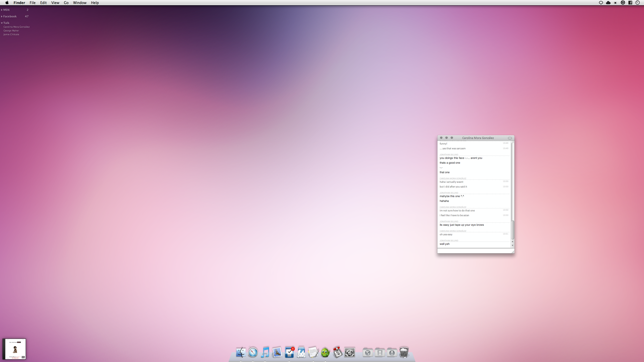Open the Trash in the dock

tap(404, 352)
